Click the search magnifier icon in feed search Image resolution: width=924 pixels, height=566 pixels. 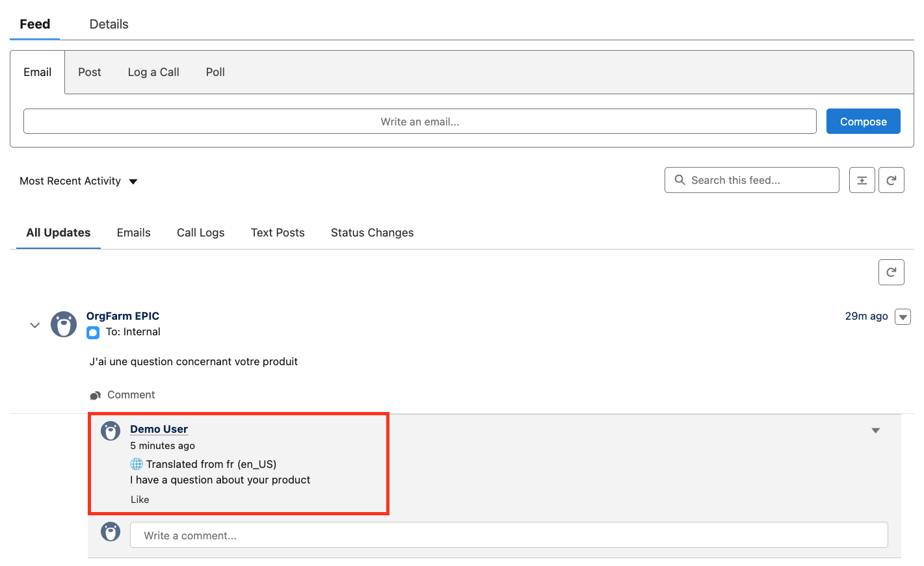(x=680, y=180)
